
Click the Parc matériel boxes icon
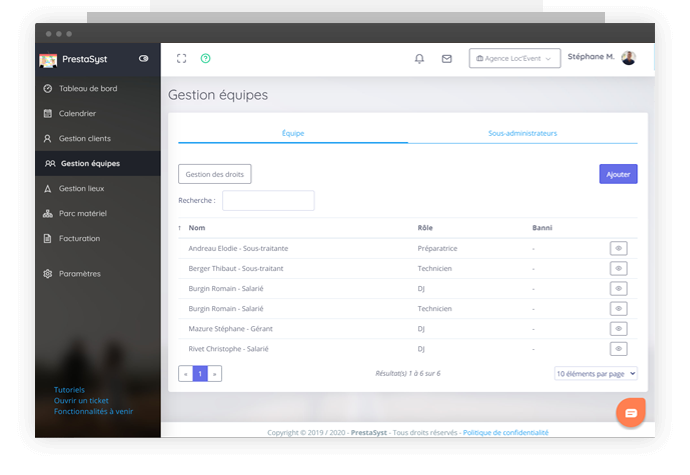[48, 214]
